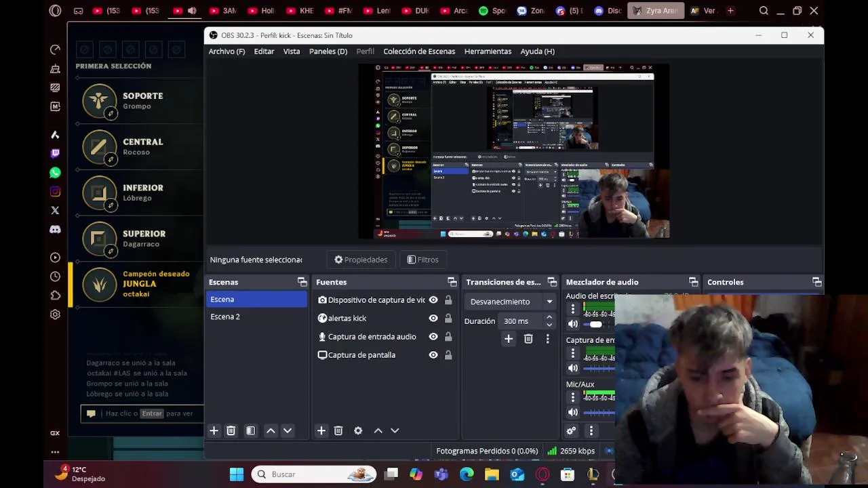This screenshot has width=868, height=488.
Task: Lock the alertas kick source
Action: [448, 318]
